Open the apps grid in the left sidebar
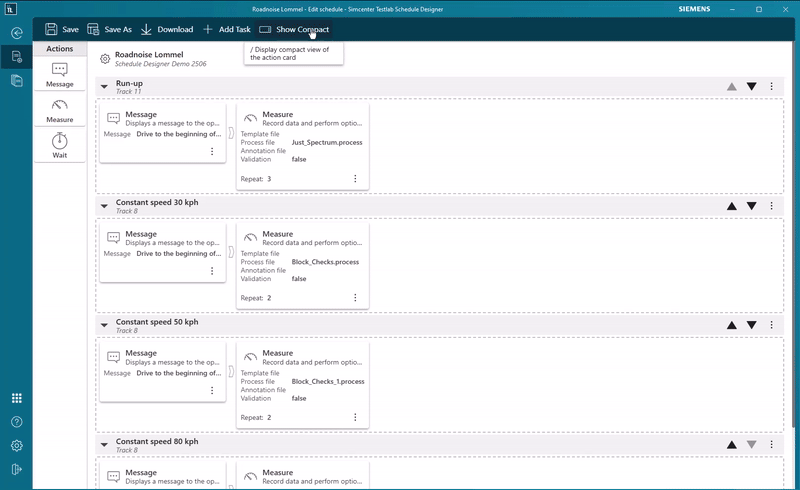 tap(16, 398)
